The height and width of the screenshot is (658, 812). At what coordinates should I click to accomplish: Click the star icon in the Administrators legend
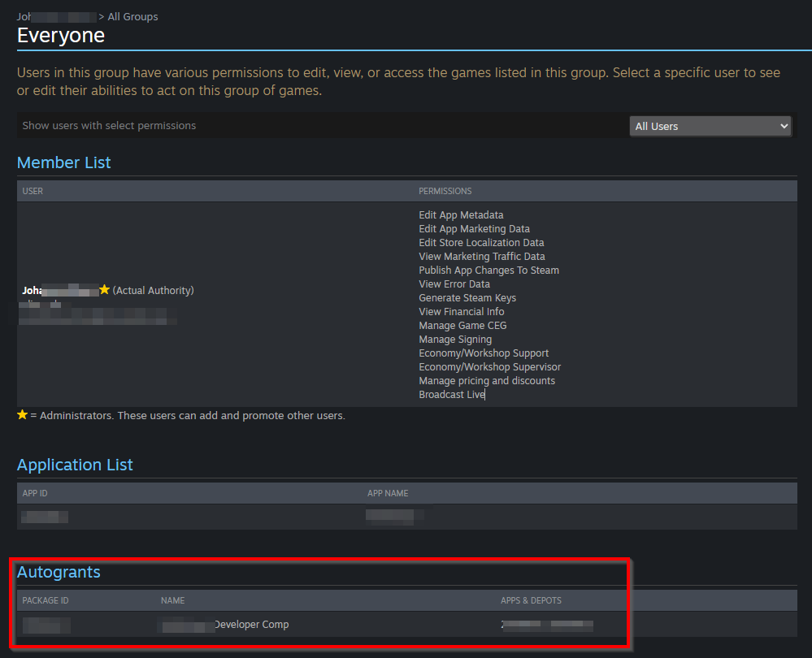[x=22, y=415]
